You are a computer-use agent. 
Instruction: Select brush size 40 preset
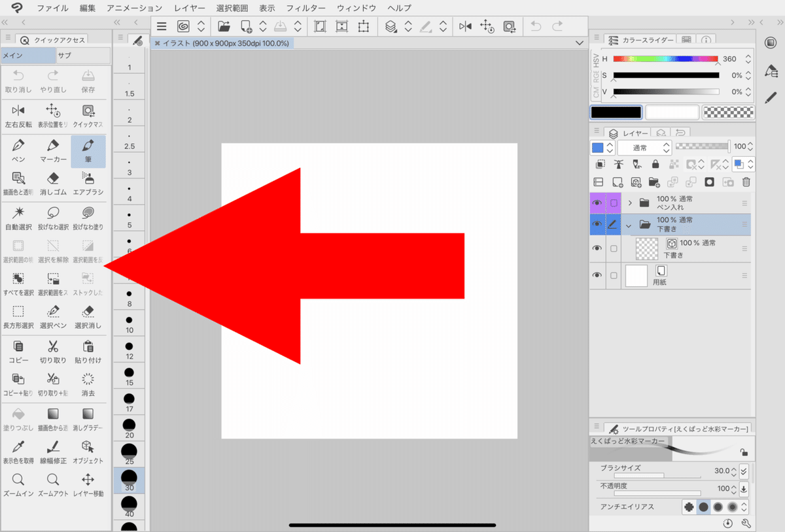point(130,506)
